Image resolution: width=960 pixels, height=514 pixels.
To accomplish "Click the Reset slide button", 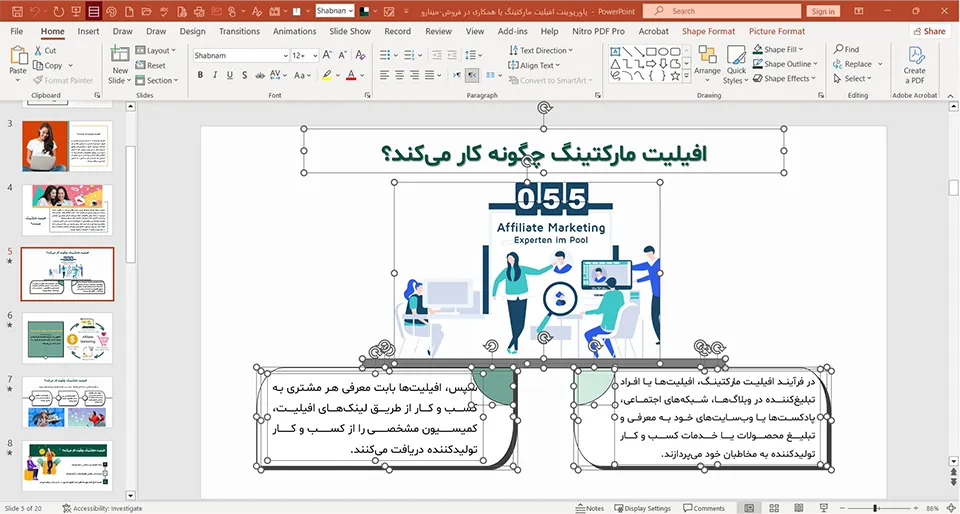I will click(151, 65).
